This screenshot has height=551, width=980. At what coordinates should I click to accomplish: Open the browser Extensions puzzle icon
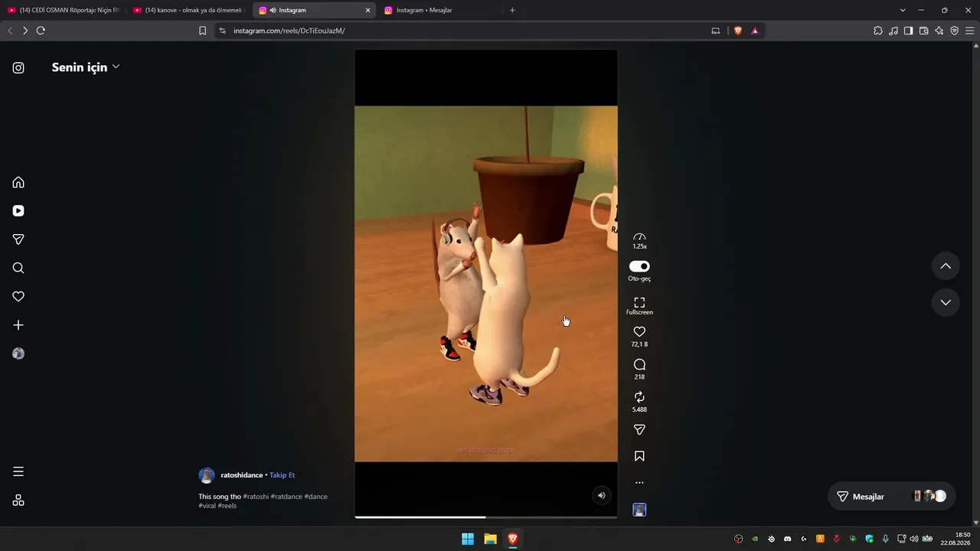[x=878, y=31]
